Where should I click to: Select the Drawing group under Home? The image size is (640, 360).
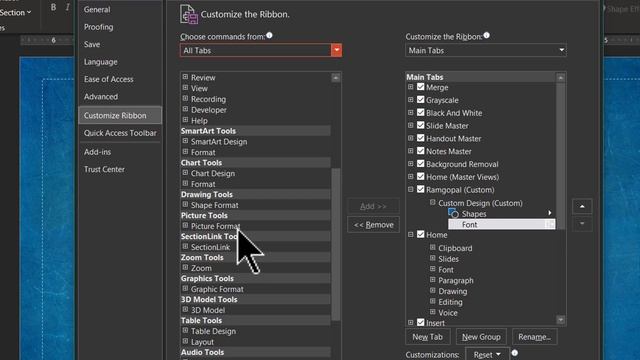(453, 291)
